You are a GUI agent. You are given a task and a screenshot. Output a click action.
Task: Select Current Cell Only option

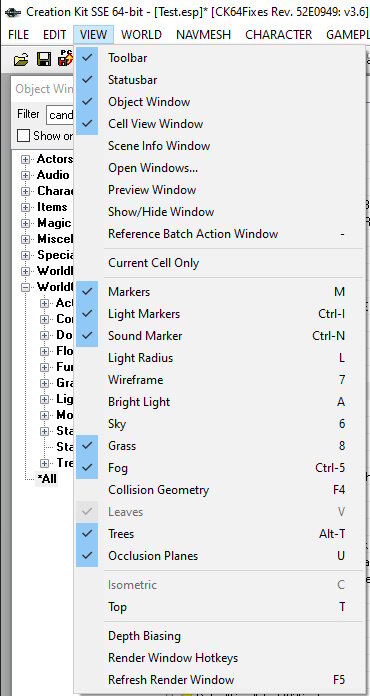220,263
